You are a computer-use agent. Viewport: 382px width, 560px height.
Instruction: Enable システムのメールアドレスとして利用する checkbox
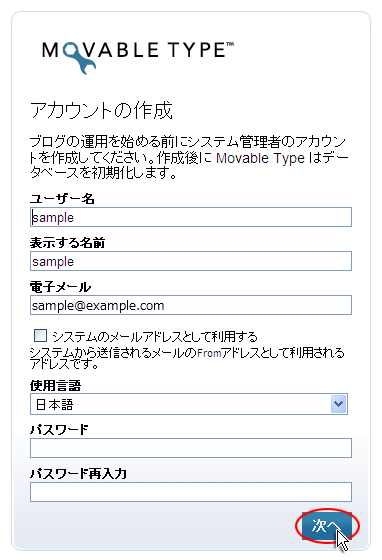(40, 336)
